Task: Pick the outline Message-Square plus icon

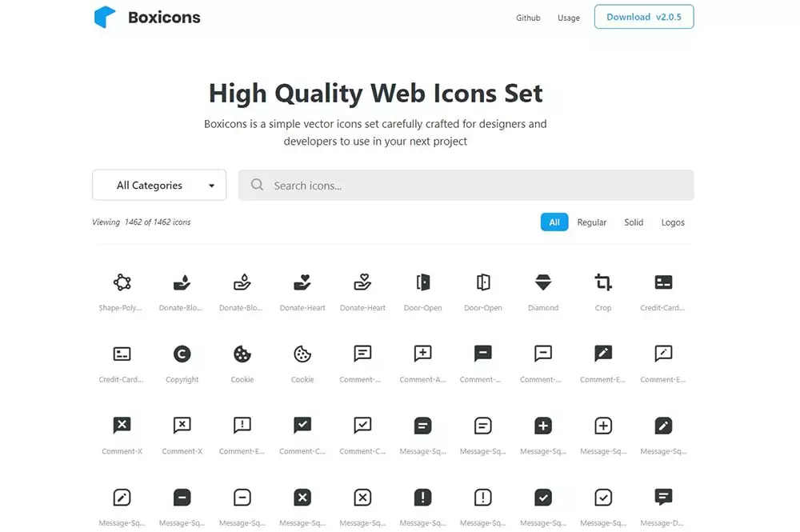Action: pyautogui.click(x=603, y=426)
